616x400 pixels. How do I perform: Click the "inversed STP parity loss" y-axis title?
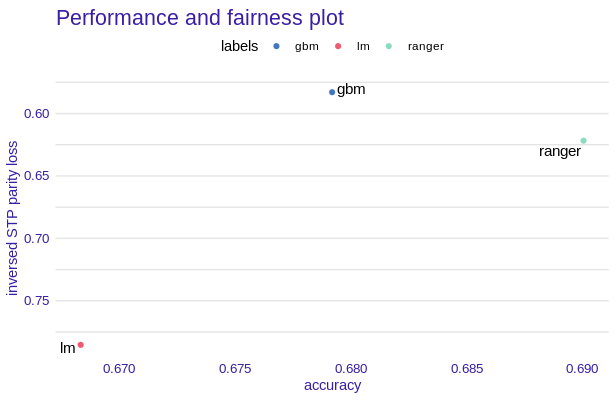tap(12, 218)
